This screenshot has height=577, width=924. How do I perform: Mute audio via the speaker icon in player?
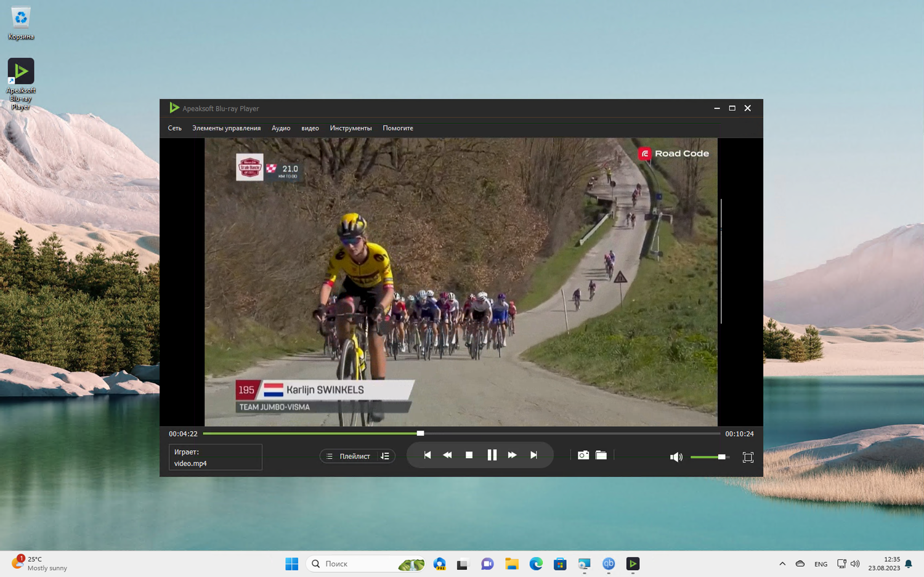click(x=676, y=457)
